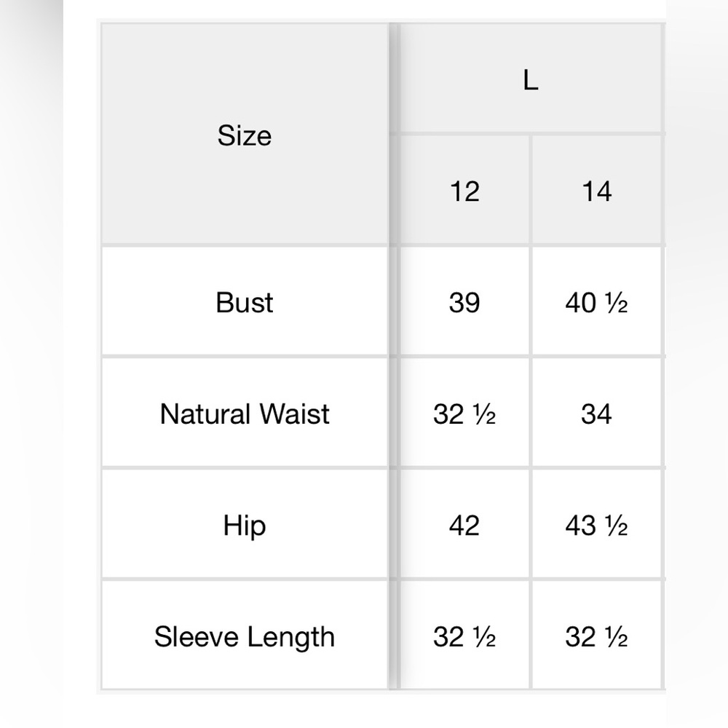
Task: Click the Hip row label
Action: point(245,525)
